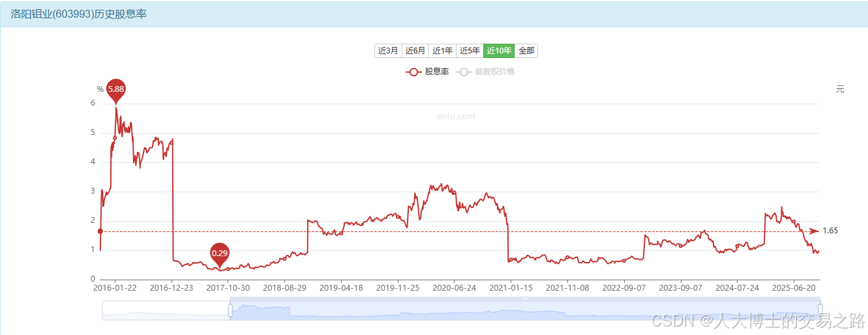Select the 近6月 time range
Image resolution: width=868 pixels, height=335 pixels.
pos(415,51)
